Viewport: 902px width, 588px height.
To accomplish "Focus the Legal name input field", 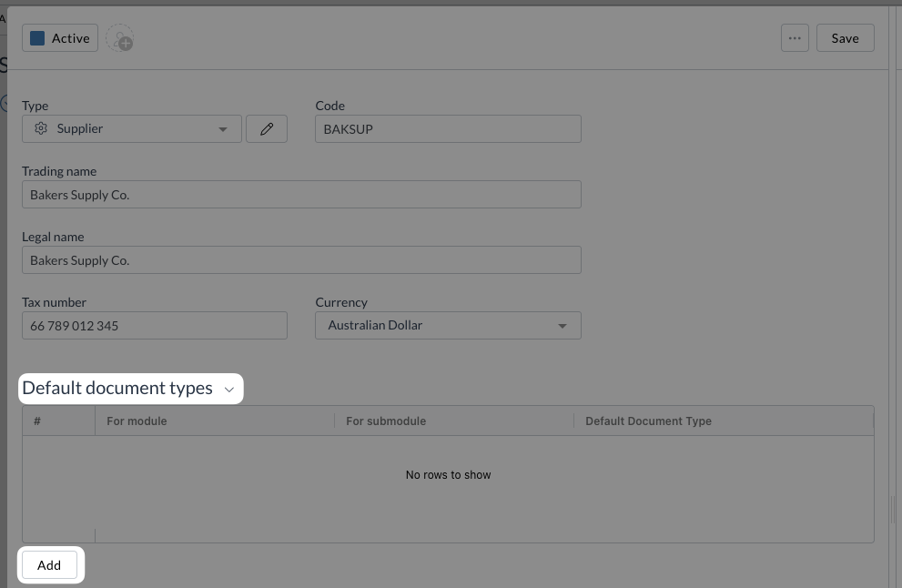I will click(301, 260).
